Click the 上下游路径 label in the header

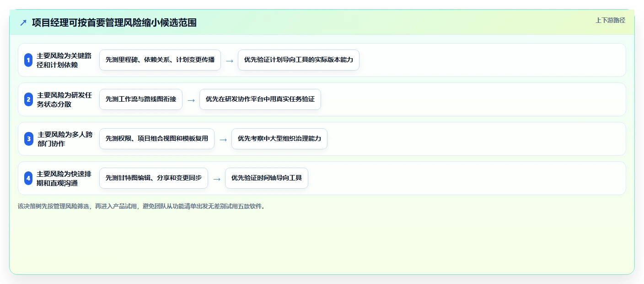[x=610, y=20]
